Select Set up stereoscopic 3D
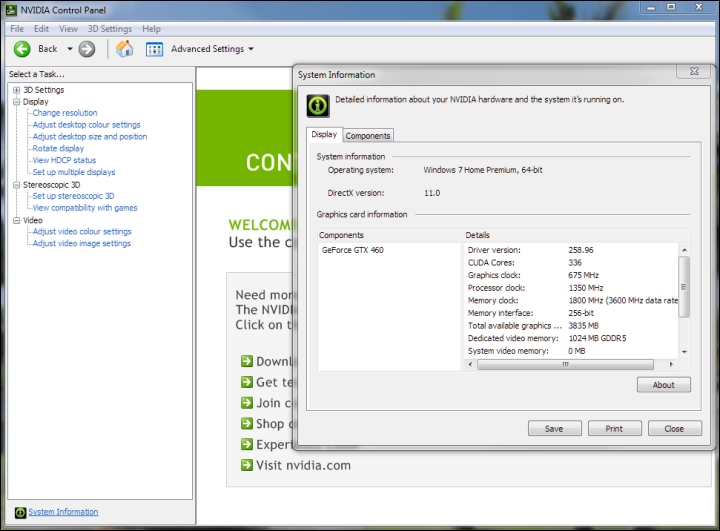Viewport: 720px width, 531px height. 73,196
